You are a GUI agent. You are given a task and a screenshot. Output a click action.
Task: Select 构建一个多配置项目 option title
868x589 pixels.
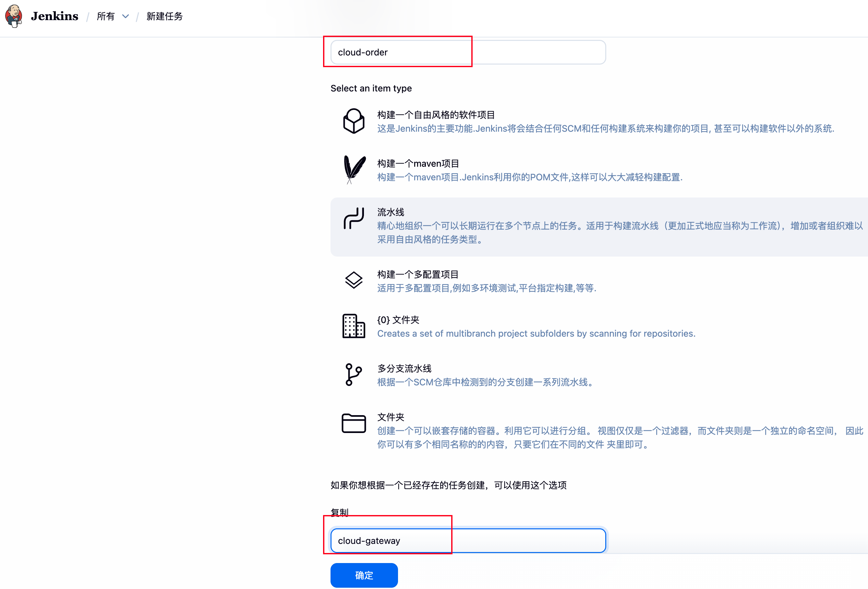tap(417, 274)
